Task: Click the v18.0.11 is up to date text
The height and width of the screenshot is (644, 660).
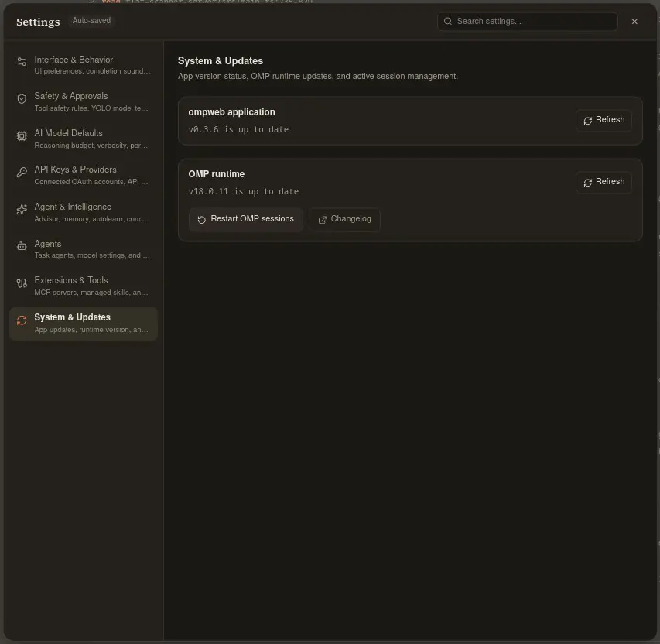Action: pyautogui.click(x=243, y=191)
